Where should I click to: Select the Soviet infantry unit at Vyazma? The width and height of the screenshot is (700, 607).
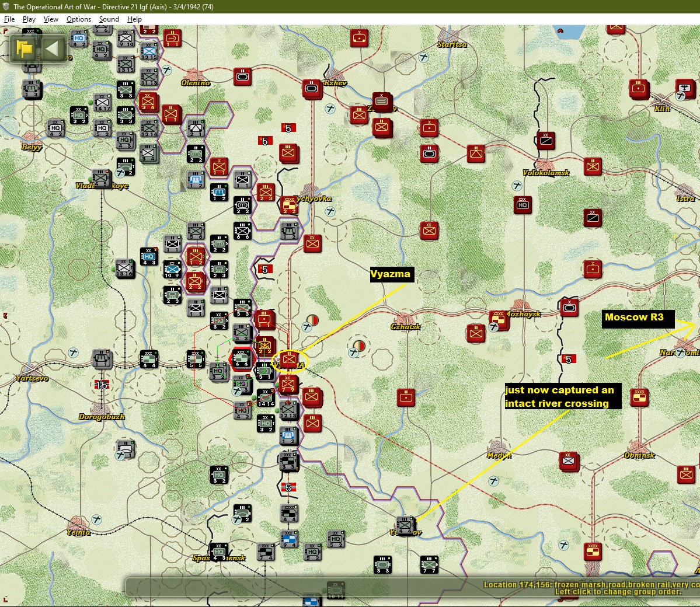(290, 360)
